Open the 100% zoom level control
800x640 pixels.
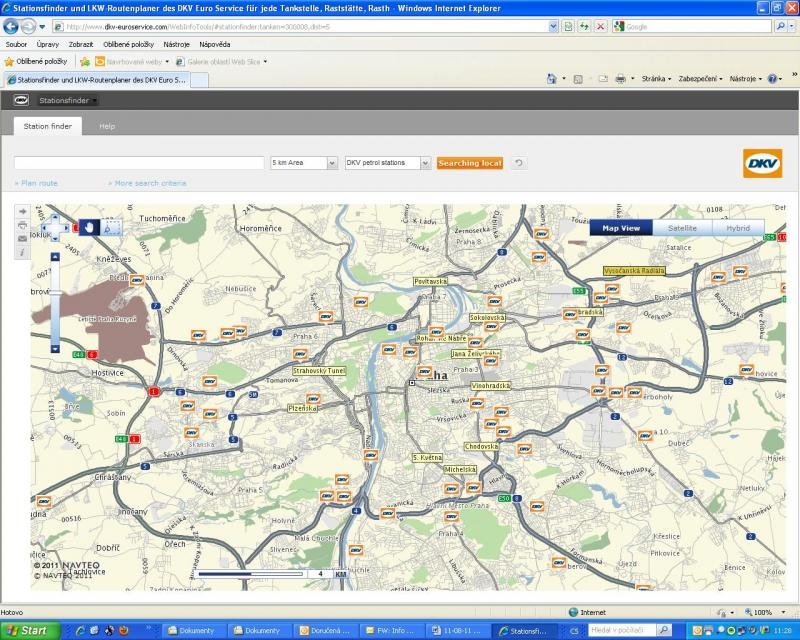[x=765, y=612]
